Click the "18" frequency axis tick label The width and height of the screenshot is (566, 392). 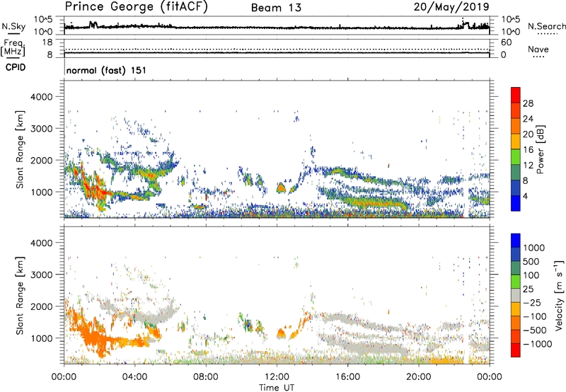pyautogui.click(x=47, y=42)
